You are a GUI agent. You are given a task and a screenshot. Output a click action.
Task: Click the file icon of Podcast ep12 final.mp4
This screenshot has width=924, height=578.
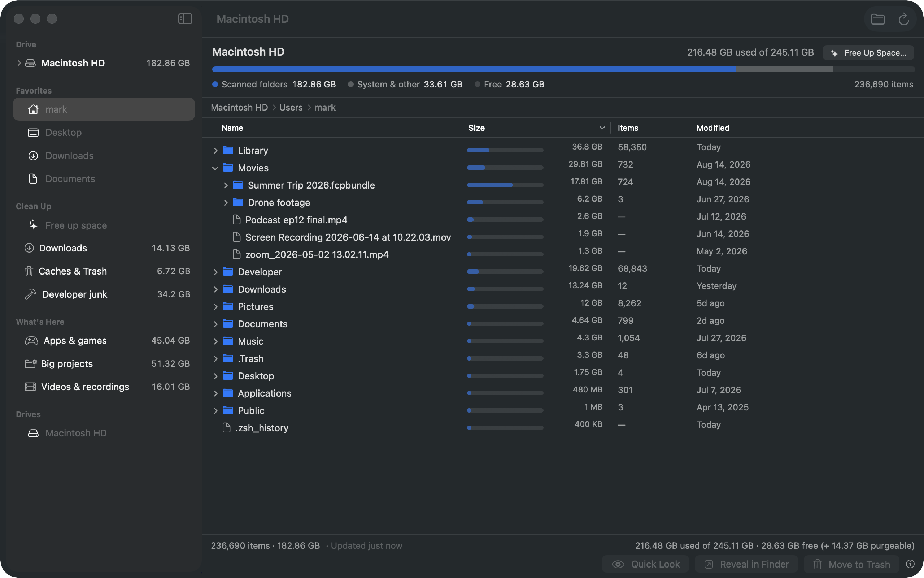[x=236, y=219]
